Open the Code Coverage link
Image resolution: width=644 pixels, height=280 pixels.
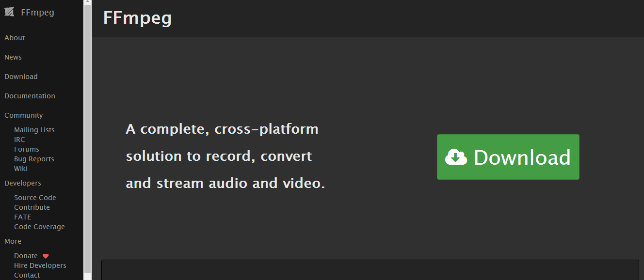point(39,227)
